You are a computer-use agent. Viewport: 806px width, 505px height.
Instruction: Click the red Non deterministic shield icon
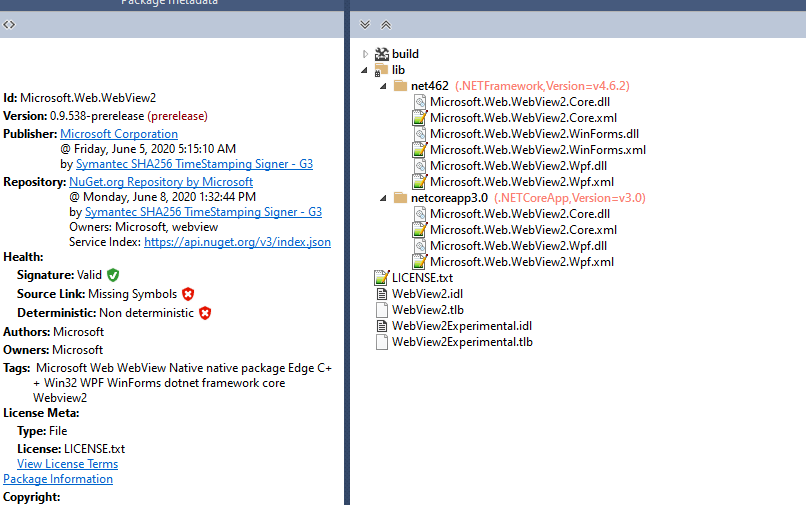coord(205,313)
